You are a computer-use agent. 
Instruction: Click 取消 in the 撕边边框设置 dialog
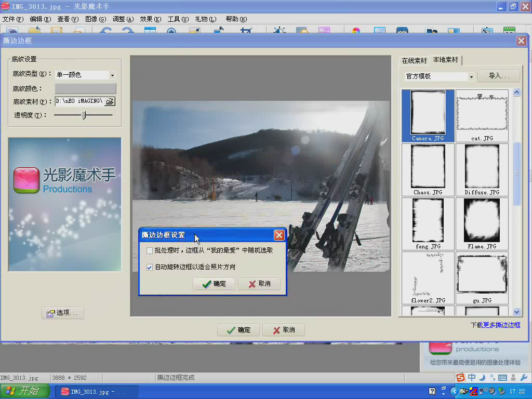(x=259, y=284)
